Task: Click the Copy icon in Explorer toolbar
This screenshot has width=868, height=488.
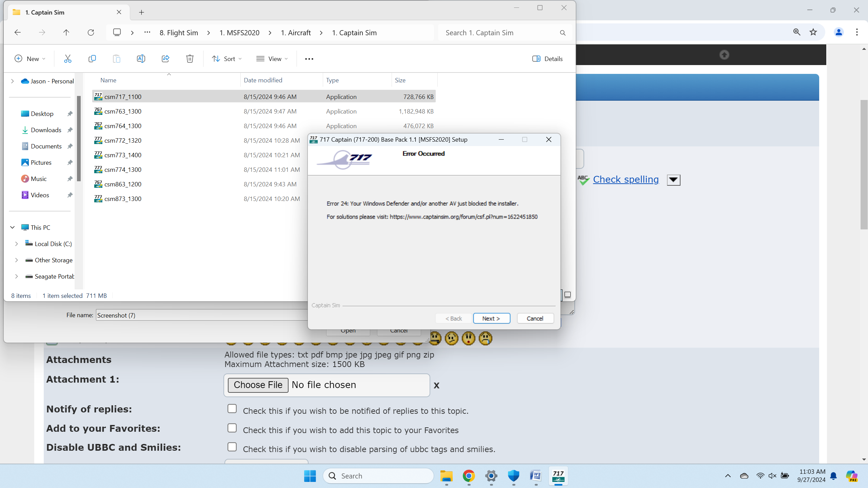Action: [92, 59]
